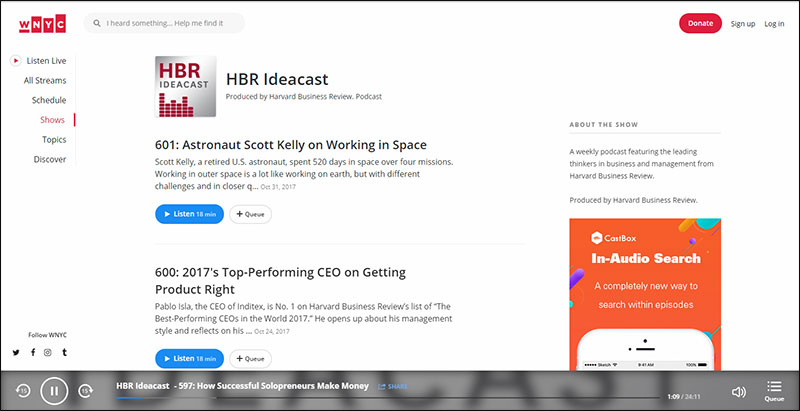Open WNYC Tumblr icon
800x411 pixels.
click(x=64, y=352)
